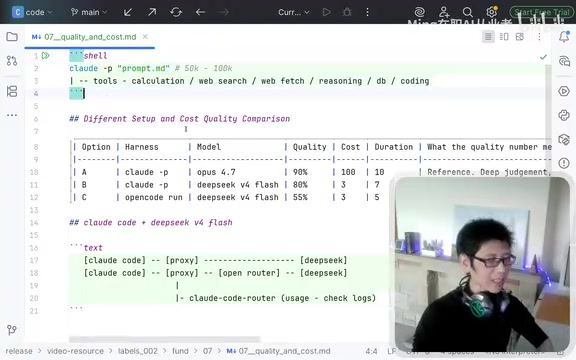Open the Code With Me person icon

pos(444,12)
